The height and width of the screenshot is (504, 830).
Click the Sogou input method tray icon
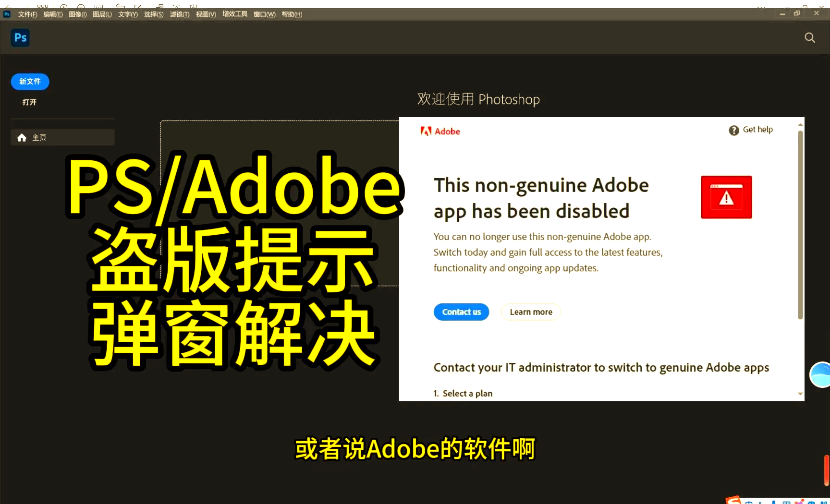coord(733,500)
